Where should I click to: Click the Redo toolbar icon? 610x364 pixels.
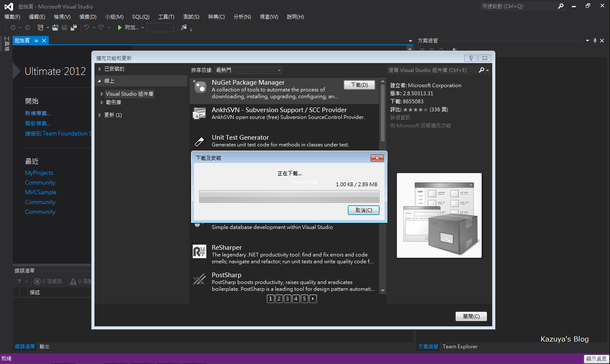click(x=101, y=28)
